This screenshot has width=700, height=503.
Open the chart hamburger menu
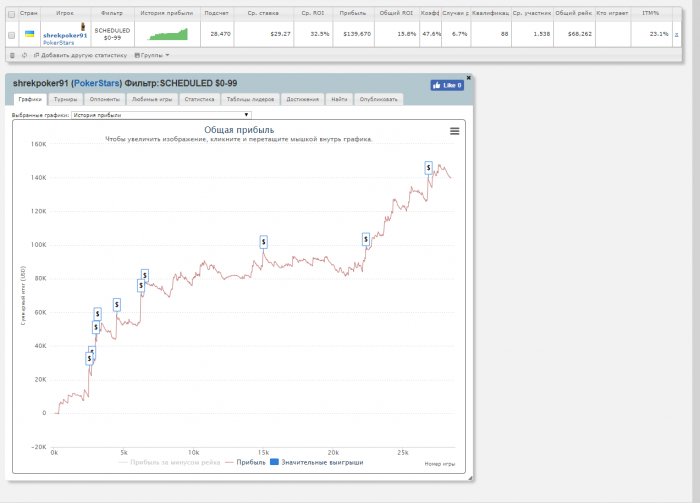click(454, 131)
